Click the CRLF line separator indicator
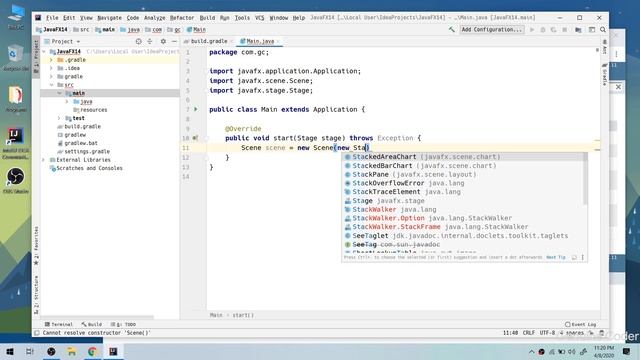The image size is (640, 360). pyautogui.click(x=529, y=333)
